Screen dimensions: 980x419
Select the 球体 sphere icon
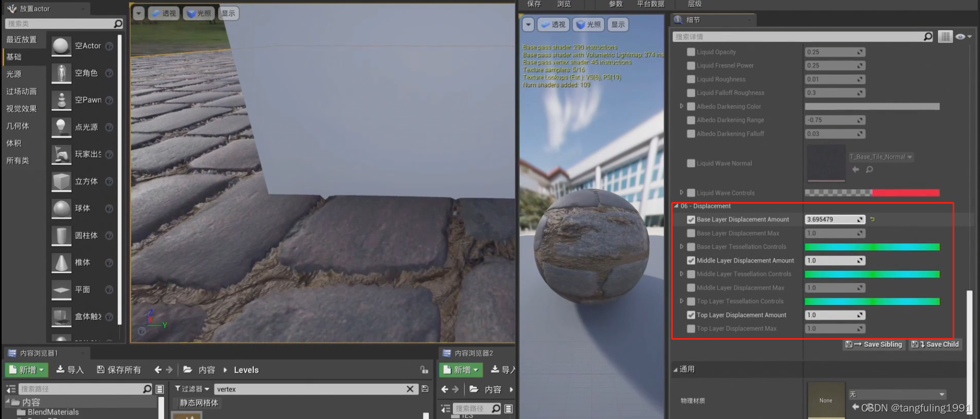(61, 208)
